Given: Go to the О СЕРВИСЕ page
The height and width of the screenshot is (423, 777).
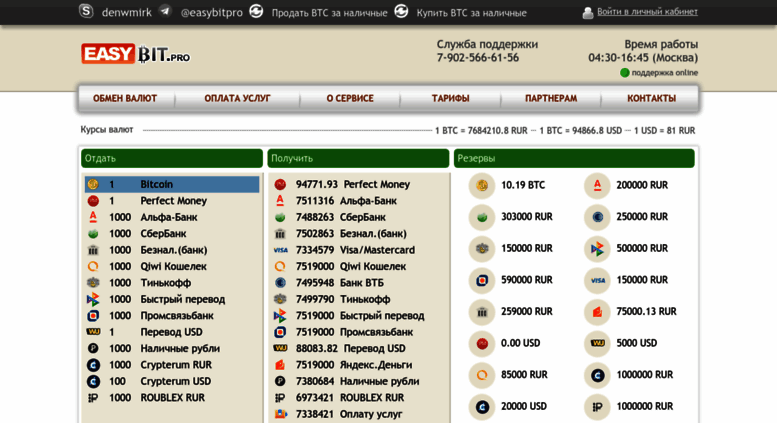Looking at the screenshot, I should pyautogui.click(x=350, y=98).
